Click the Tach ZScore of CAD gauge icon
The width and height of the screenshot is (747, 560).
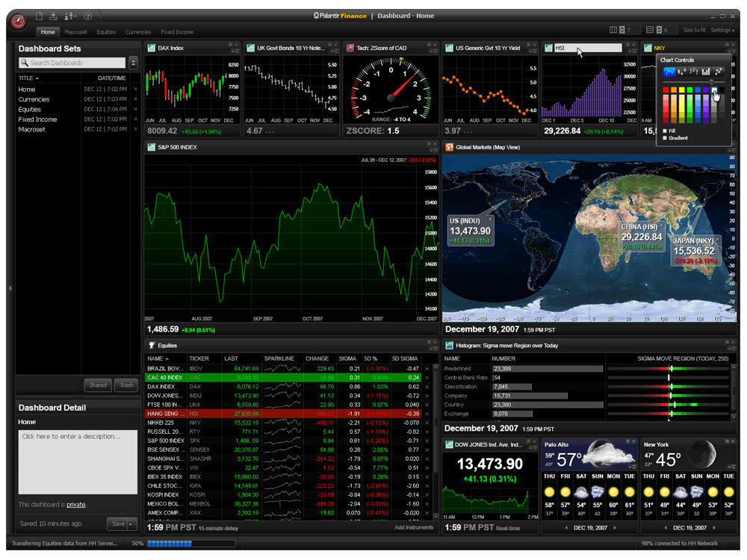point(350,48)
